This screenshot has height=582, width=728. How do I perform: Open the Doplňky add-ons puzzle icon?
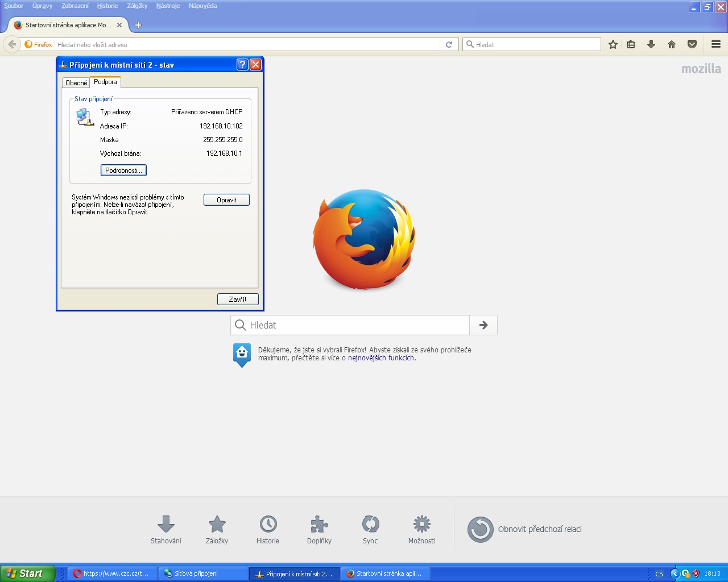pos(319,524)
